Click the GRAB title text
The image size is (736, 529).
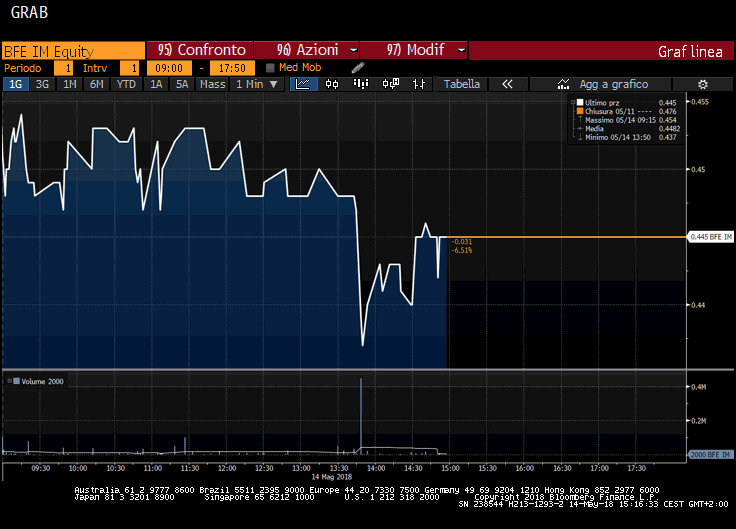[29, 12]
